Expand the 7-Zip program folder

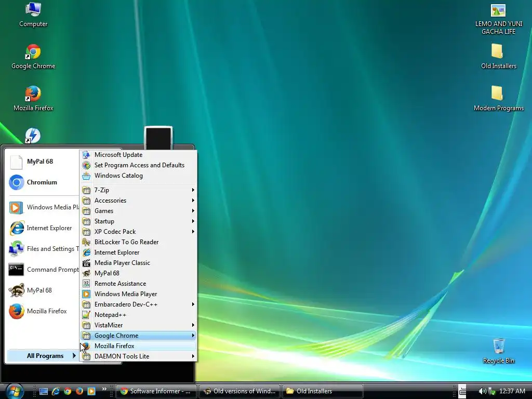pyautogui.click(x=138, y=190)
